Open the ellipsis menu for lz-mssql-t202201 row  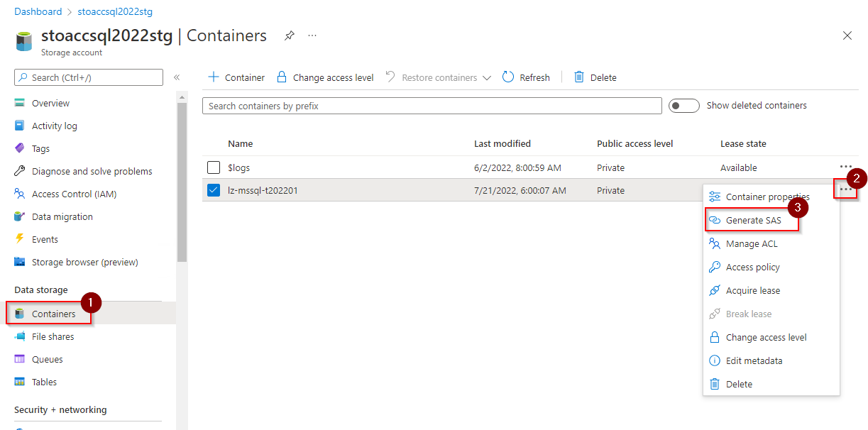coord(845,189)
